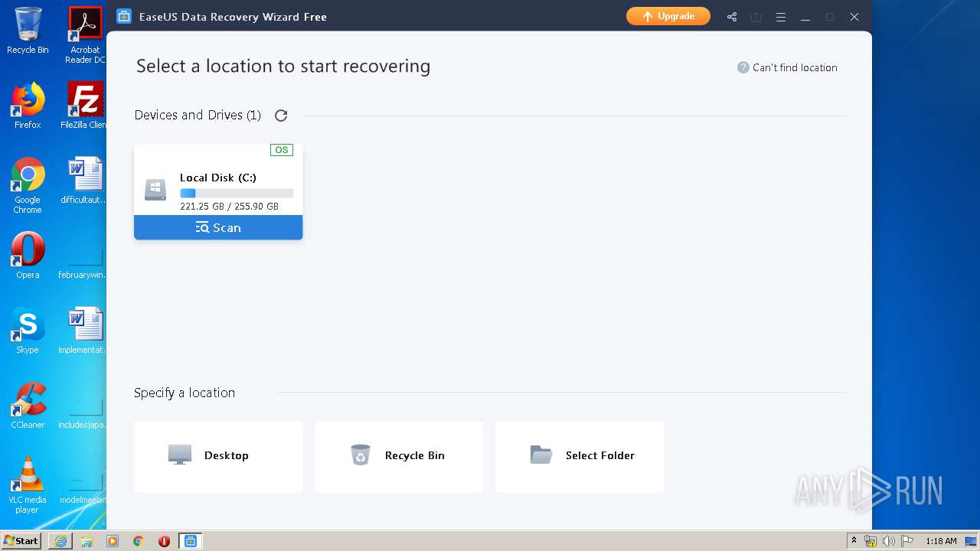
Task: Show hidden system tray icons
Action: tap(854, 541)
